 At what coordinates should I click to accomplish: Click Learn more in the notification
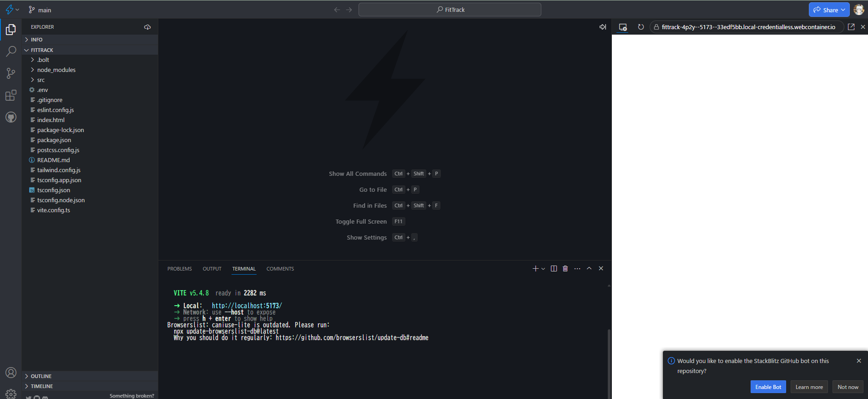coord(809,387)
